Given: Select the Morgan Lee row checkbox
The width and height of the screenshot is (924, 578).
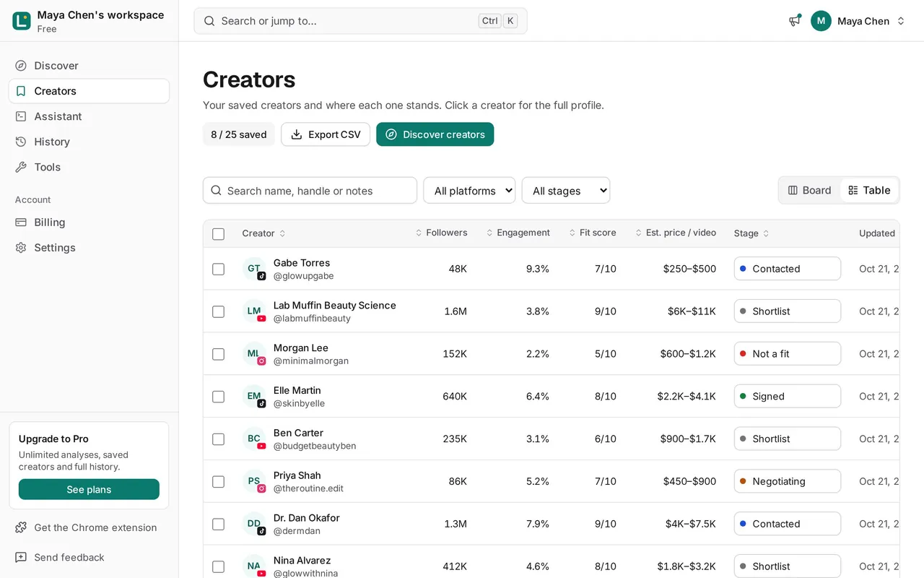Looking at the screenshot, I should pos(218,354).
